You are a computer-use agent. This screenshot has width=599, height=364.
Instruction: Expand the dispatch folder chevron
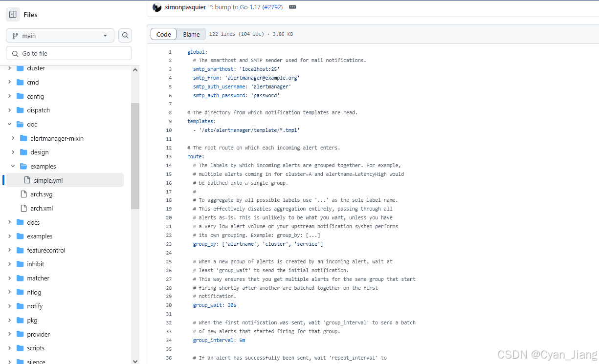pos(9,110)
